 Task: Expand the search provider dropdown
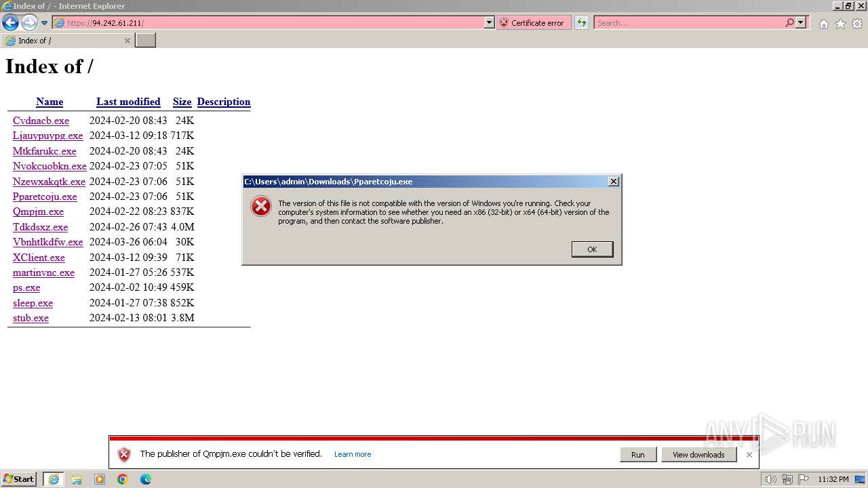pyautogui.click(x=801, y=22)
